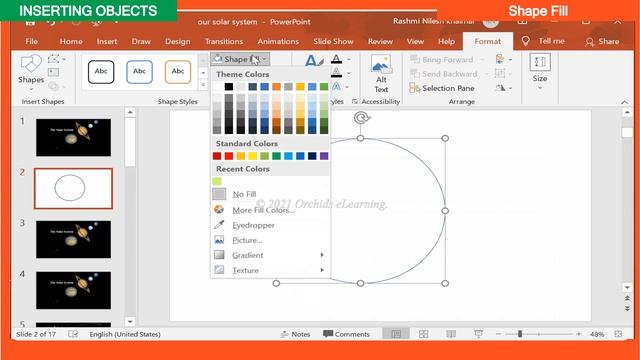
Task: Switch to Normal view
Action: [x=396, y=334]
